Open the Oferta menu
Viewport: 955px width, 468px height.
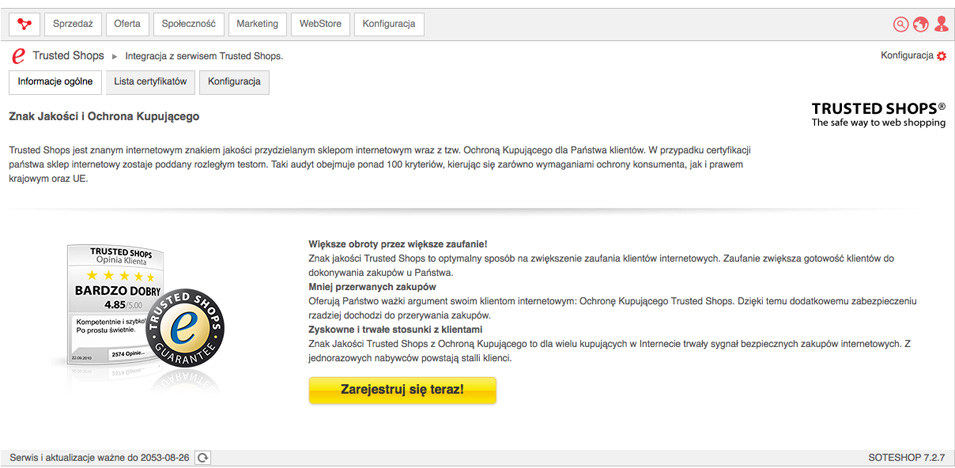(x=127, y=24)
